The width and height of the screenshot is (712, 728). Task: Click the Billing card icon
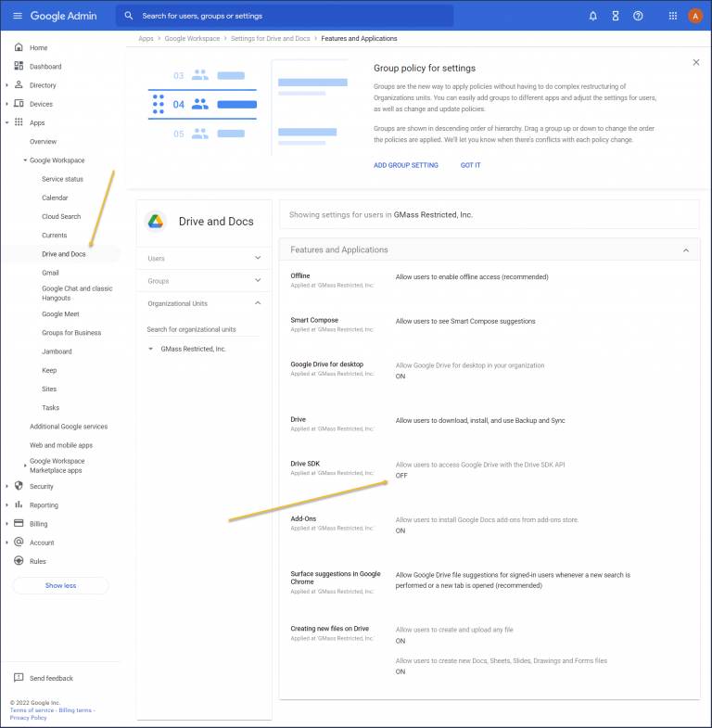point(19,523)
